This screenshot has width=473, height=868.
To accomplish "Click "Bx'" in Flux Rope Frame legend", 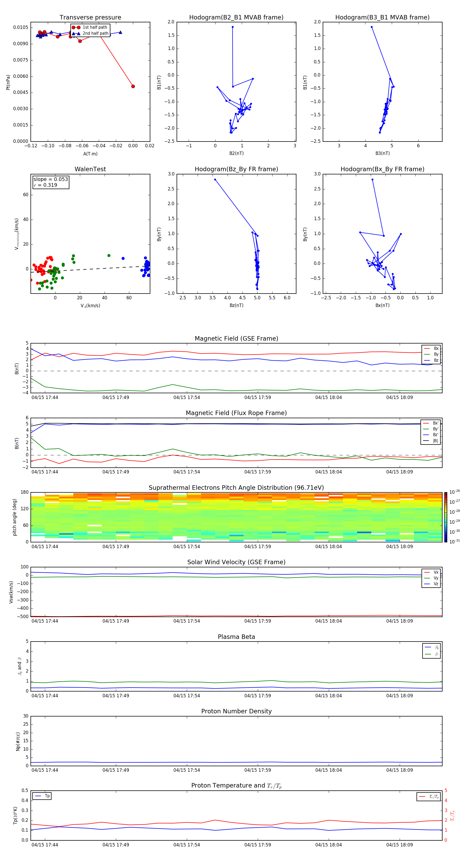I will pyautogui.click(x=431, y=423).
